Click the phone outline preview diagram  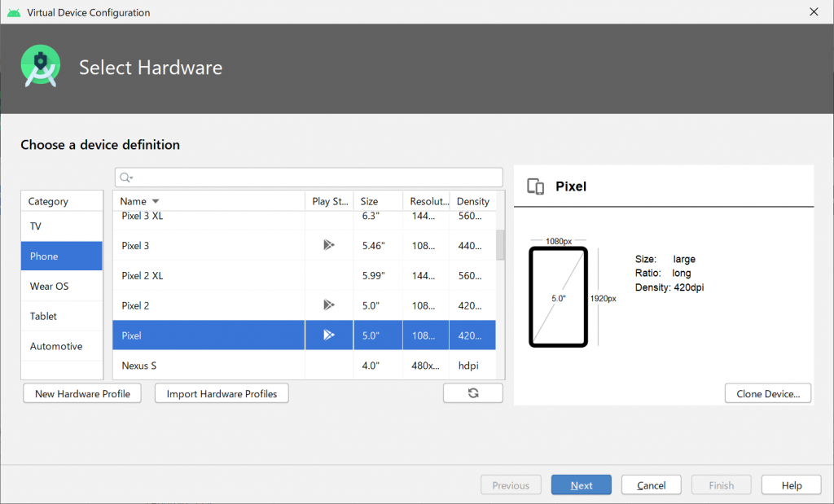pos(558,297)
